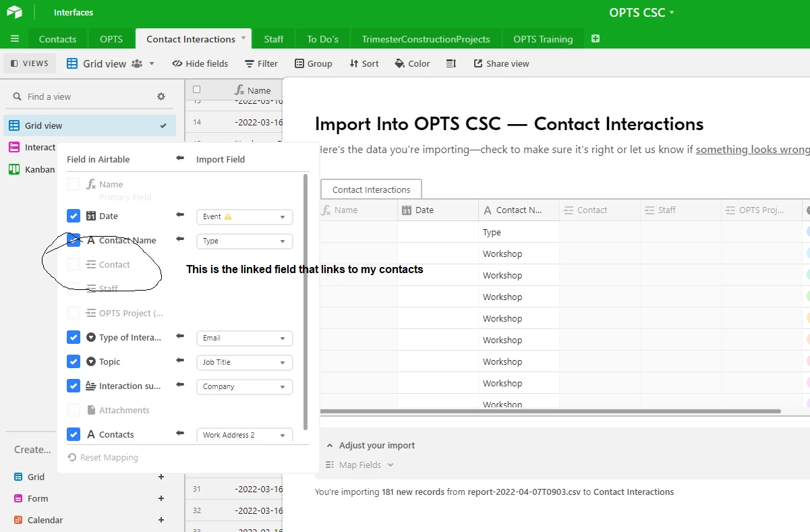This screenshot has height=532, width=810.
Task: Open the Event import field dropdown
Action: tap(244, 216)
